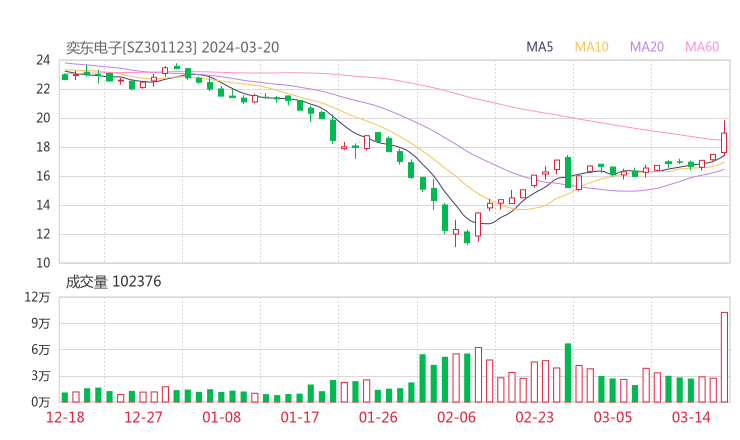Click the price axis value 18

coord(43,147)
